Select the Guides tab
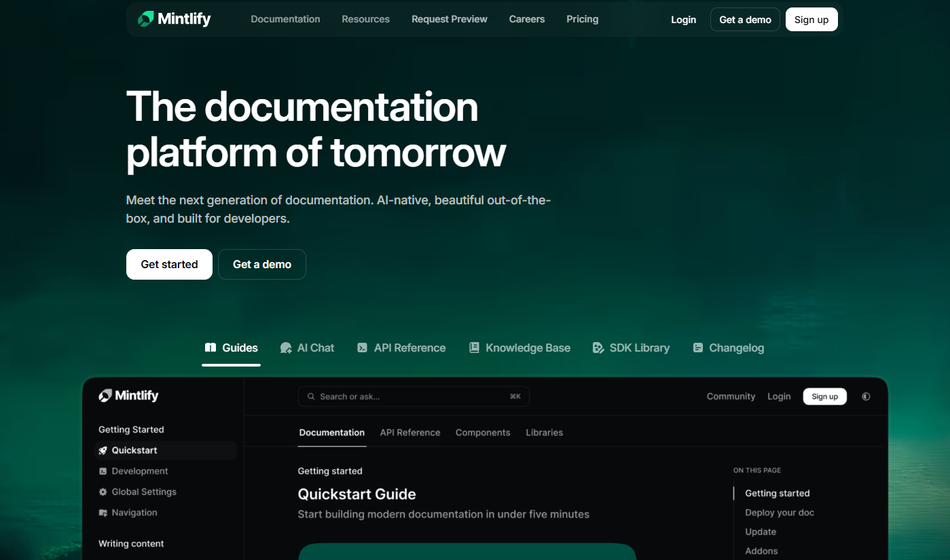Screen dimensions: 950x560 click(x=231, y=348)
